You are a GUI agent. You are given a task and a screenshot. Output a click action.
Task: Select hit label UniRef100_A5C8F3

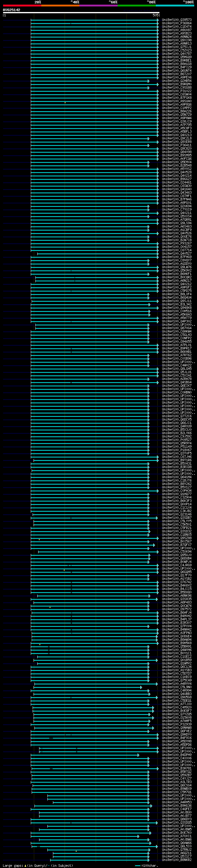click(176, 128)
